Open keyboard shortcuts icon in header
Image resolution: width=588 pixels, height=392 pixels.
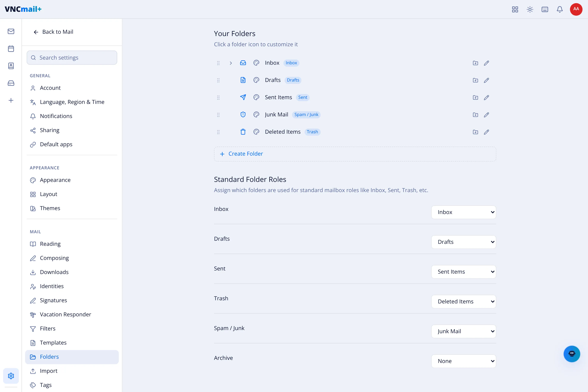(x=545, y=9)
